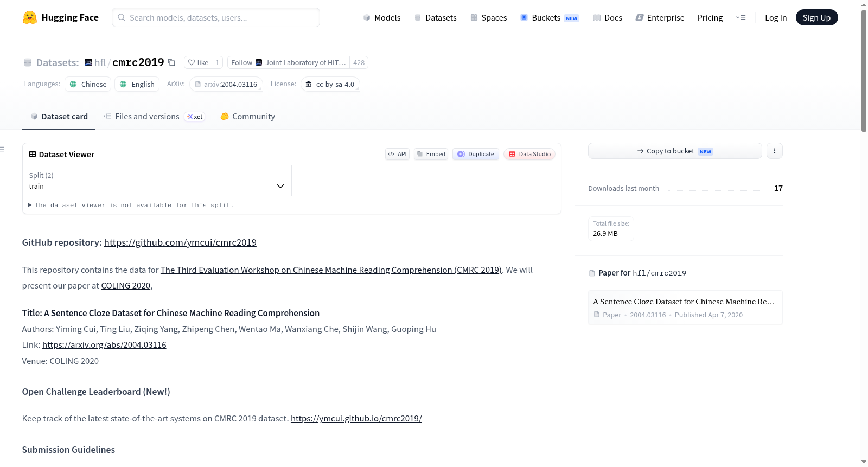Image resolution: width=868 pixels, height=467 pixels.
Task: Click Copy to bucket button
Action: (x=675, y=151)
